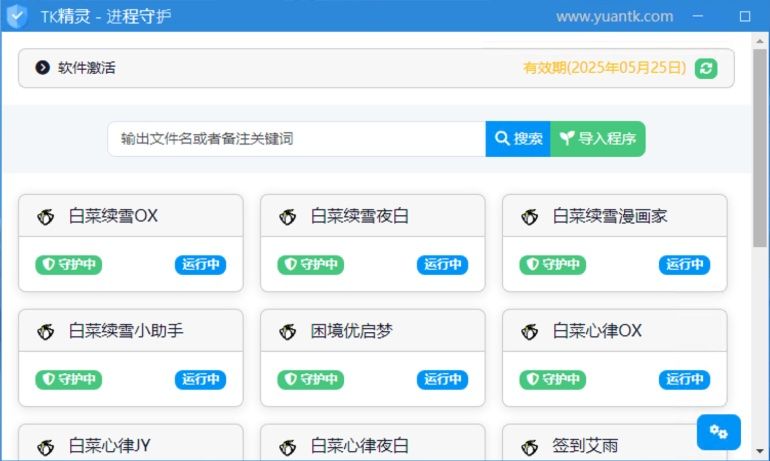Click the TK精灵 shield logo icon

[x=17, y=16]
